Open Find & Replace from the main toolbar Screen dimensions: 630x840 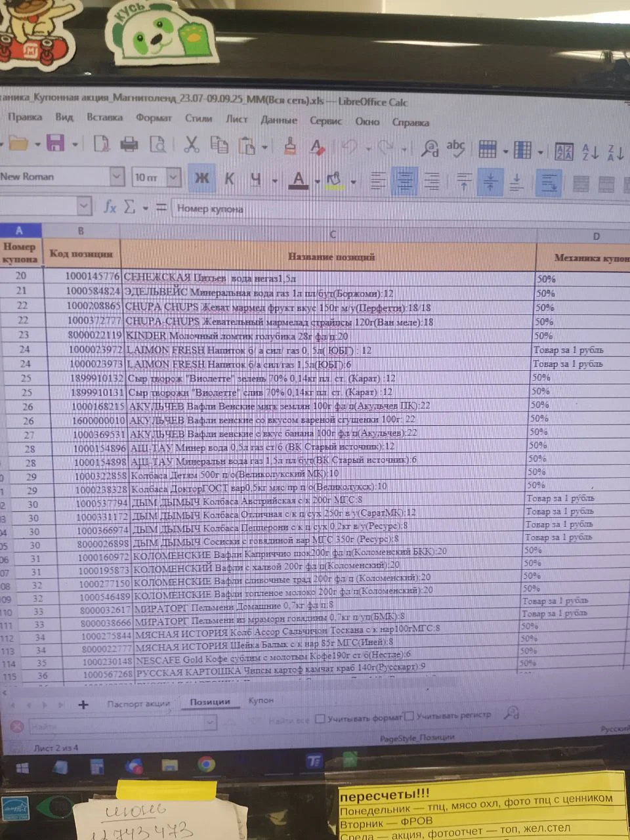point(430,149)
